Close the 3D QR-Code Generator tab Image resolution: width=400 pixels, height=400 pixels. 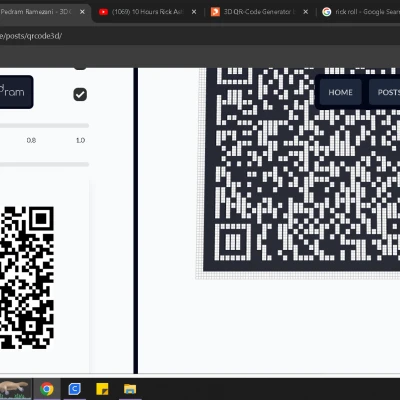pos(305,12)
